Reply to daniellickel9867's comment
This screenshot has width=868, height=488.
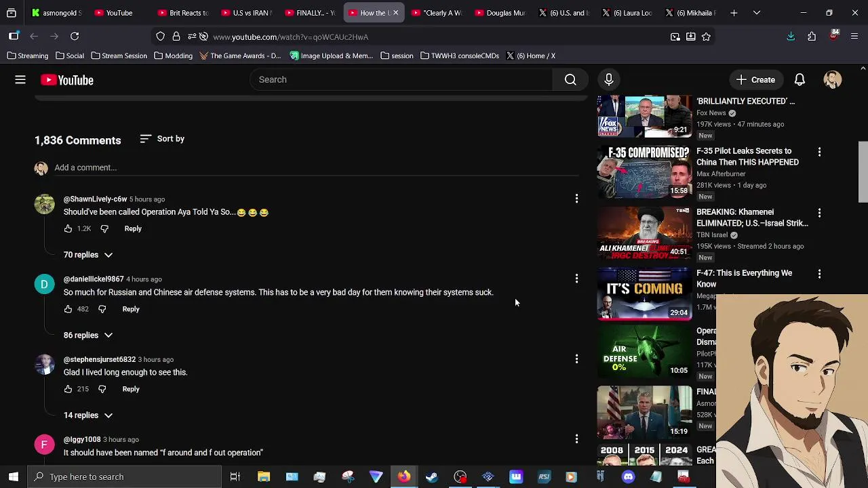[131, 309]
